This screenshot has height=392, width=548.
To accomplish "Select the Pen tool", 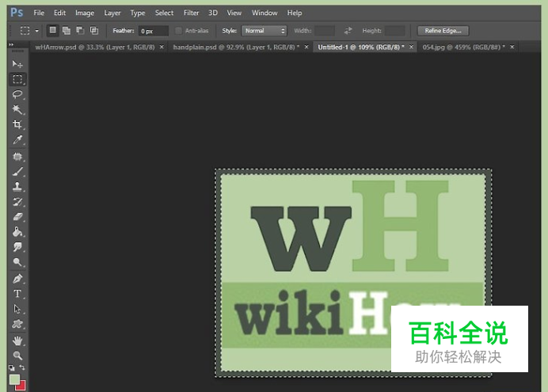I will pos(17,279).
